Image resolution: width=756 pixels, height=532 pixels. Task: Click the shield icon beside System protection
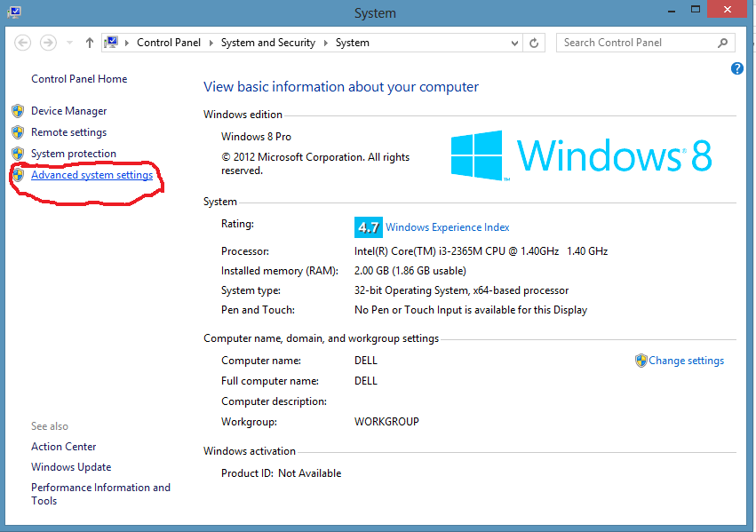[19, 154]
